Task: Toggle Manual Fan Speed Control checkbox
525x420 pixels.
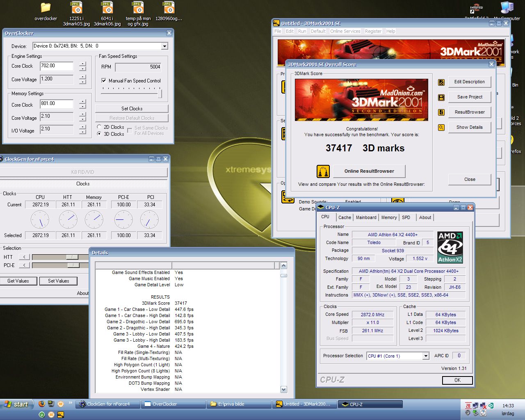Action: (104, 81)
